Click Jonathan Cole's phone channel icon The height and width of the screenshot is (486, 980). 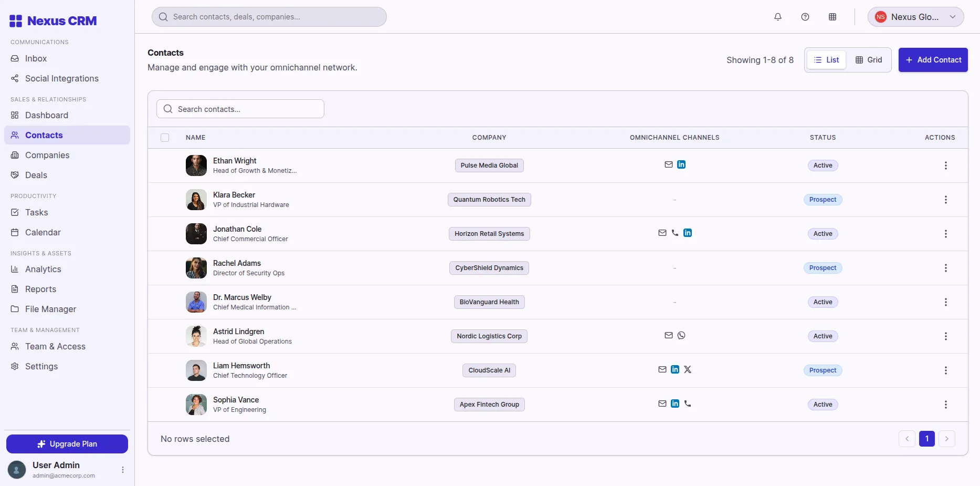675,233
